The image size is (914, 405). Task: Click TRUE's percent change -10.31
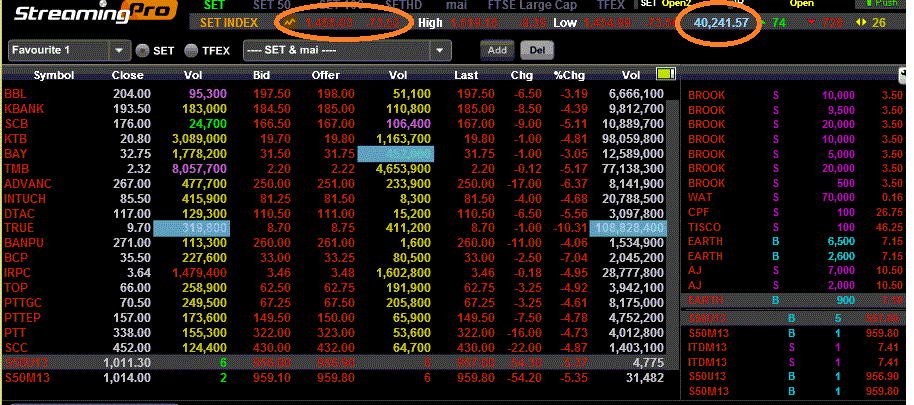point(570,228)
